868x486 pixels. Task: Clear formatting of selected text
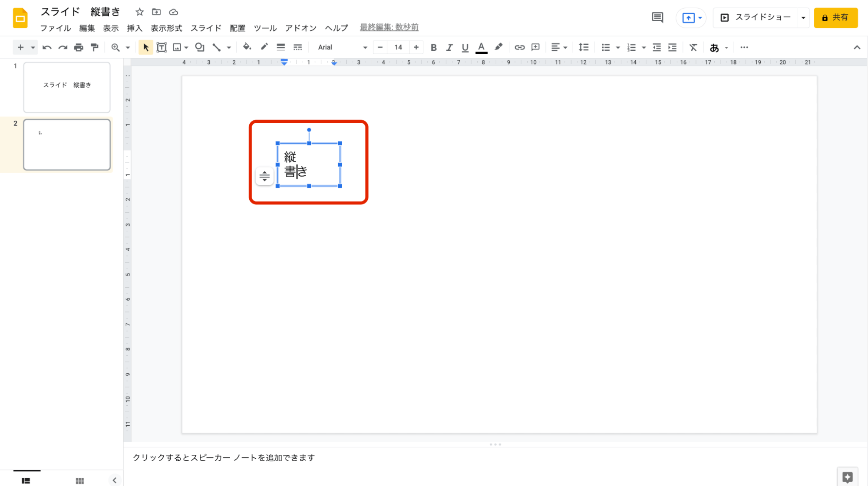(693, 47)
